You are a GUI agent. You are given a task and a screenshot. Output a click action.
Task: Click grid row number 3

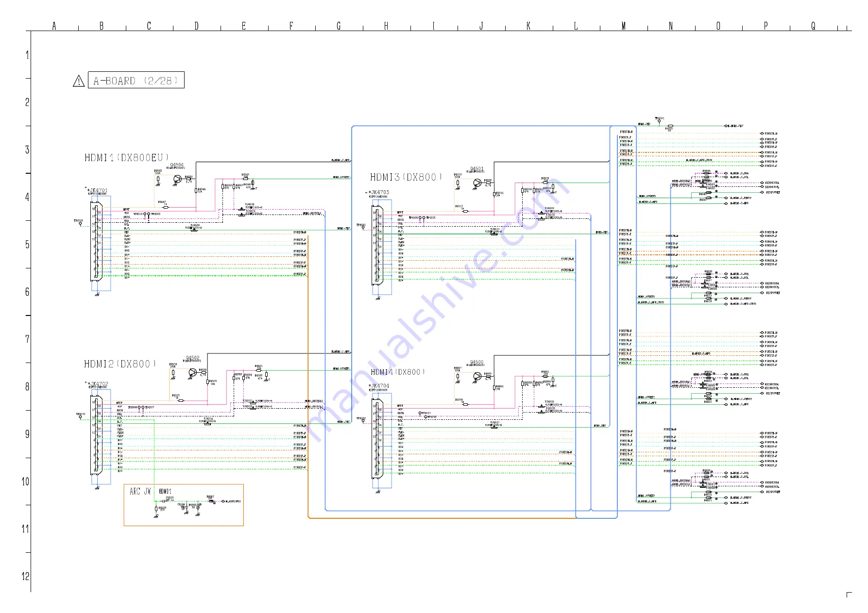[28, 150]
